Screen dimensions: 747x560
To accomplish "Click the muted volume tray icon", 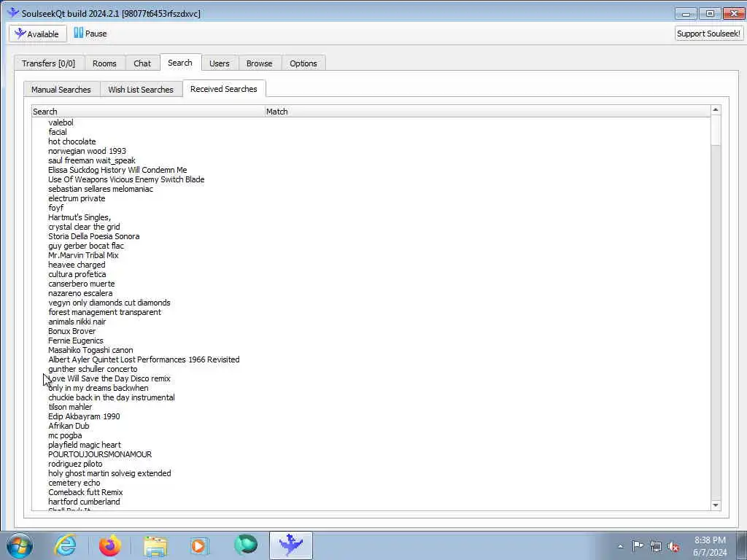I will tap(673, 546).
